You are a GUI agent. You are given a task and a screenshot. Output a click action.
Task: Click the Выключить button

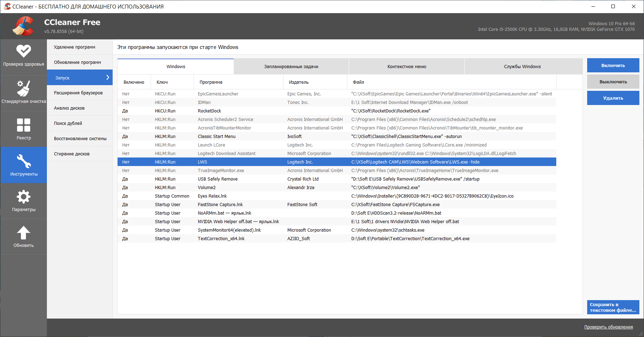coord(613,82)
